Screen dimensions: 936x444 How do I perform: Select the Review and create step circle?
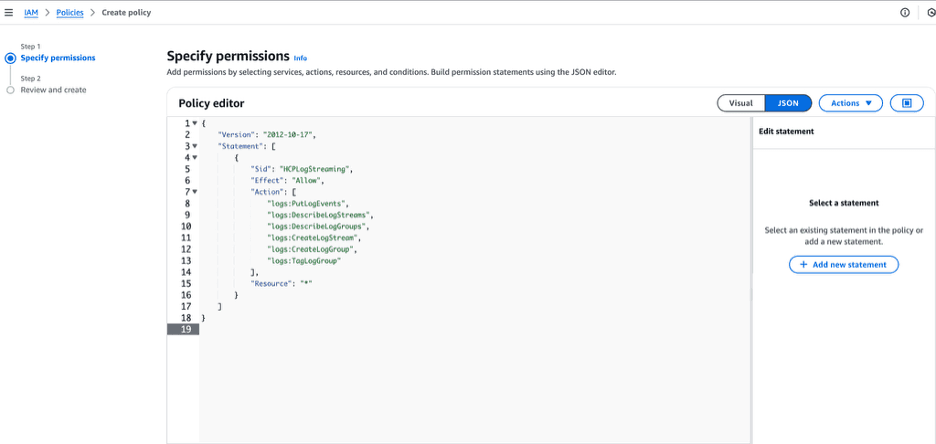pyautogui.click(x=11, y=90)
